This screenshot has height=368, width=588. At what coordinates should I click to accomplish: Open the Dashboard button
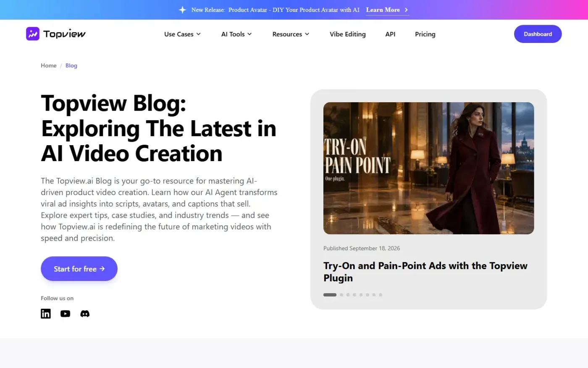click(x=538, y=34)
